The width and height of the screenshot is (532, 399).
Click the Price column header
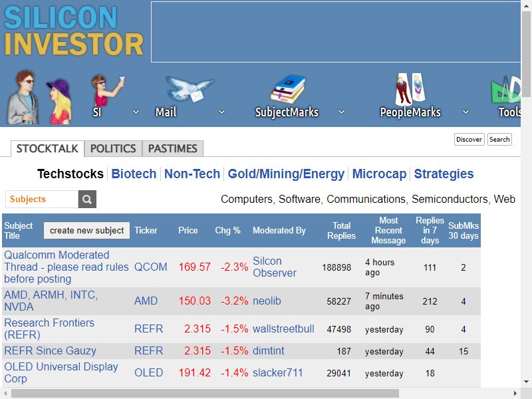click(x=188, y=230)
